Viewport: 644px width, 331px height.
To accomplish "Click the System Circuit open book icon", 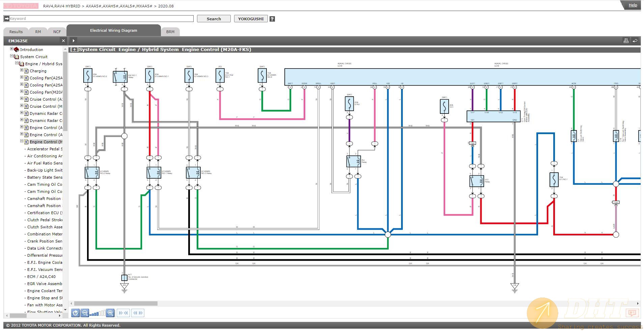I will tap(16, 57).
